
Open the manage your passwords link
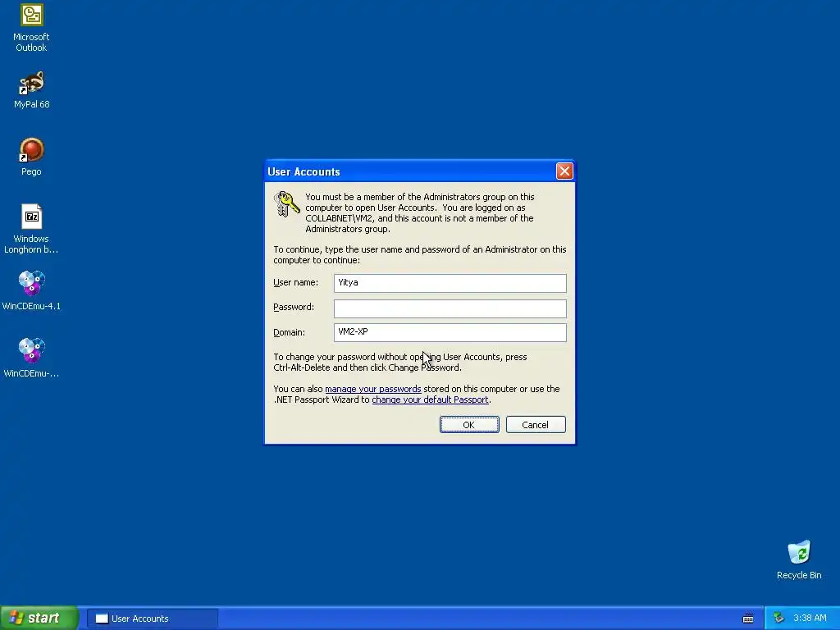pyautogui.click(x=373, y=389)
